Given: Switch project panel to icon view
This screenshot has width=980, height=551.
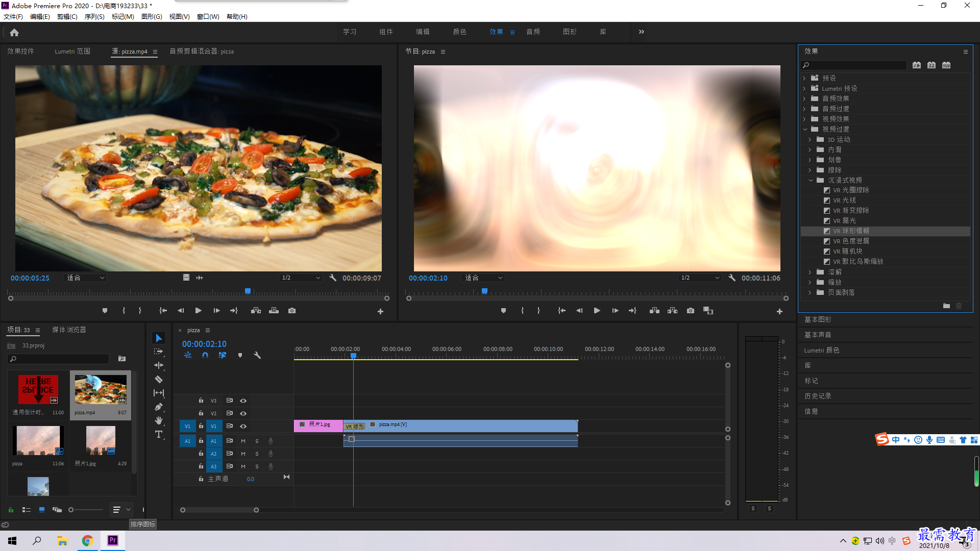Looking at the screenshot, I should tap(42, 510).
